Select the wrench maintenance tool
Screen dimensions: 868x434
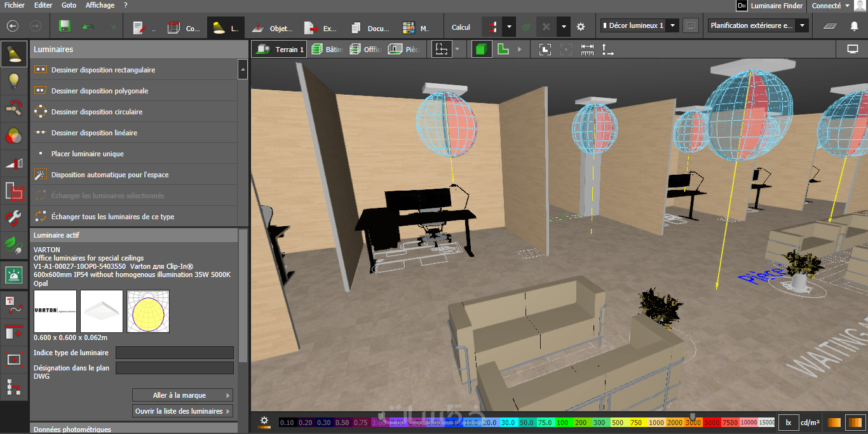tap(14, 217)
